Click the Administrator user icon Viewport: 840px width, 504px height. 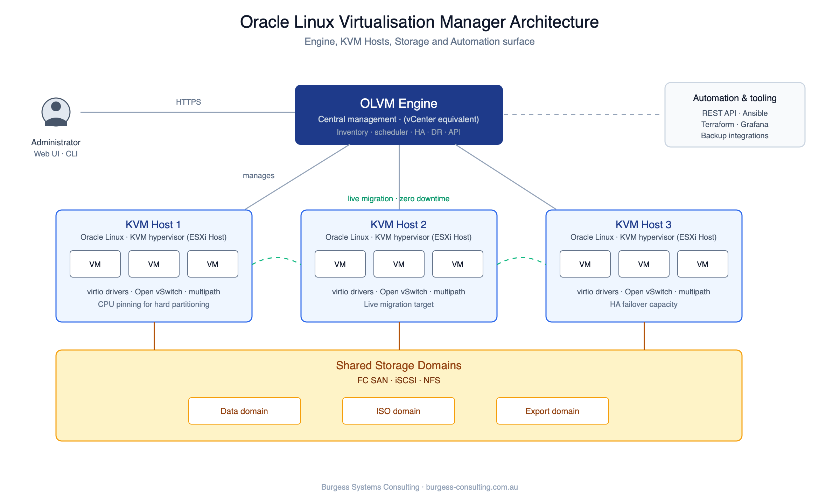click(56, 112)
